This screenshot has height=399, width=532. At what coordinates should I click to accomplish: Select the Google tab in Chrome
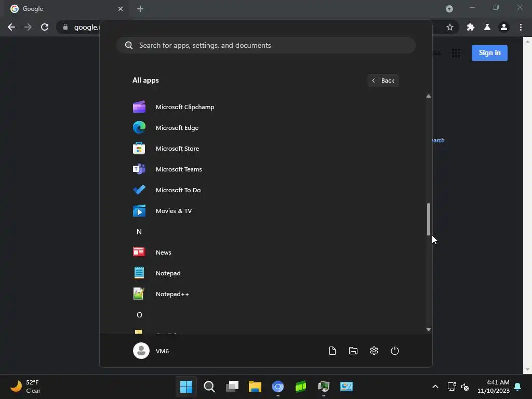[64, 9]
